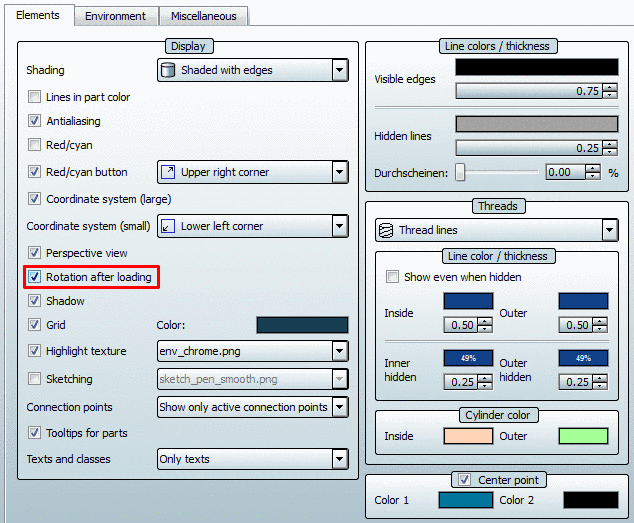Viewport: 634px width, 523px height.
Task: Pick the Grid color swatch
Action: [x=302, y=325]
